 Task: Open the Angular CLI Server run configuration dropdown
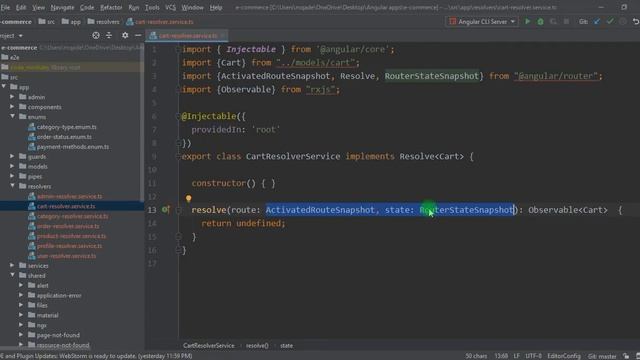[x=482, y=22]
